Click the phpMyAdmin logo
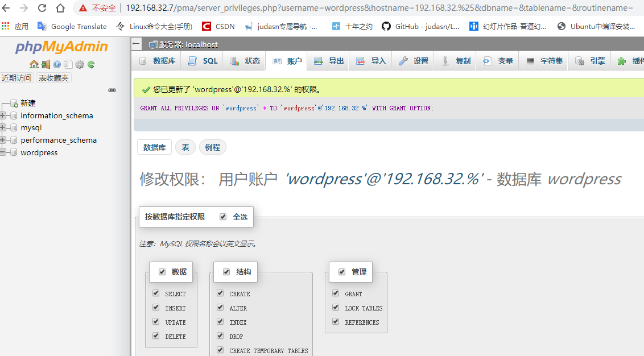Screen dimensions: 644x356 [63, 47]
